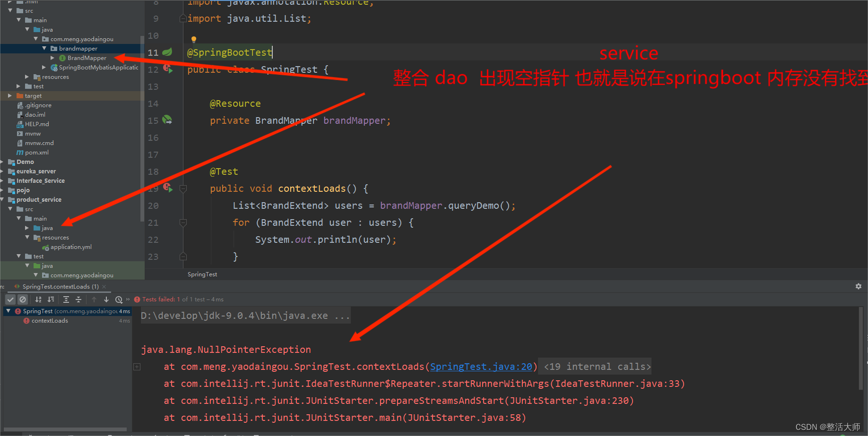Run contextLoads test from line 19 gutter
Screen dimensions: 868x436
[168, 188]
